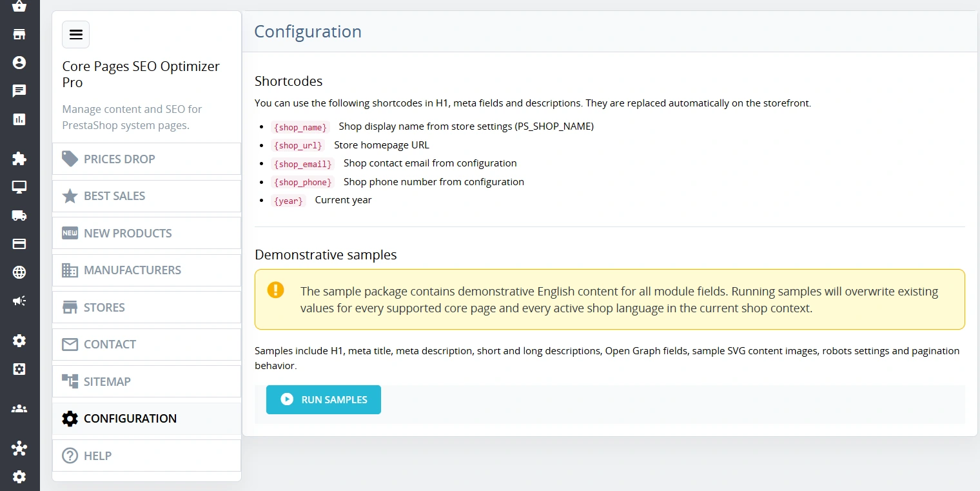This screenshot has width=980, height=491.
Task: Open the Marketing megaphone icon
Action: click(x=19, y=301)
